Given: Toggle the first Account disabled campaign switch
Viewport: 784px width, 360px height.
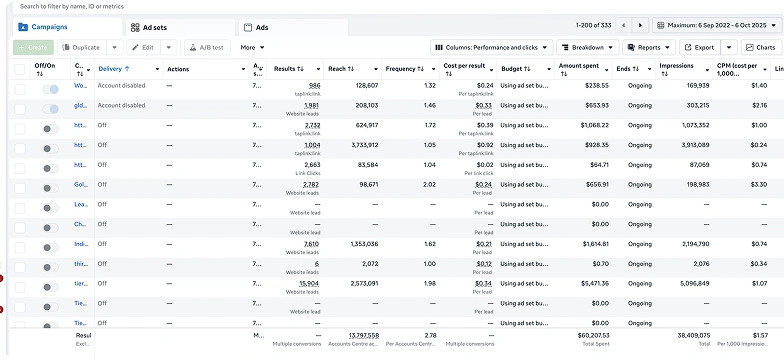Looking at the screenshot, I should click(x=50, y=89).
